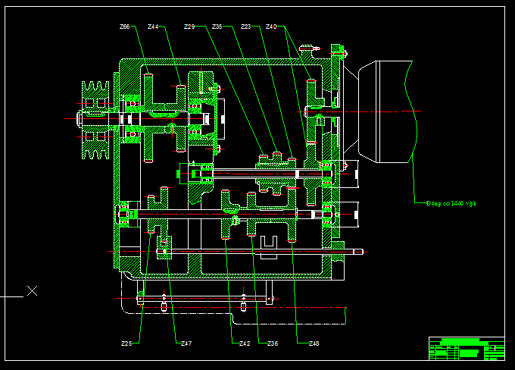Pick the large Z66 gear on top shaft
Screen dimensions: 515x370
click(x=149, y=118)
